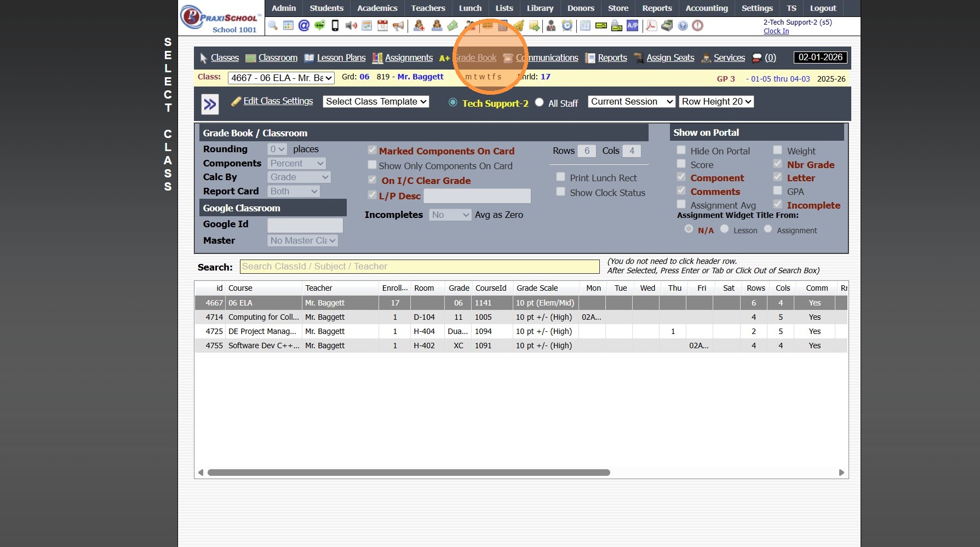
Task: Open the Select Class Template dropdown
Action: click(376, 102)
